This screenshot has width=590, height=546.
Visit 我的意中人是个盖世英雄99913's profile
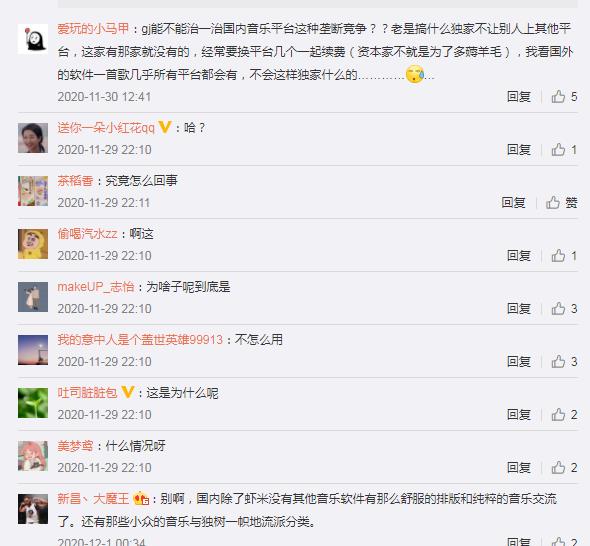[x=140, y=340]
